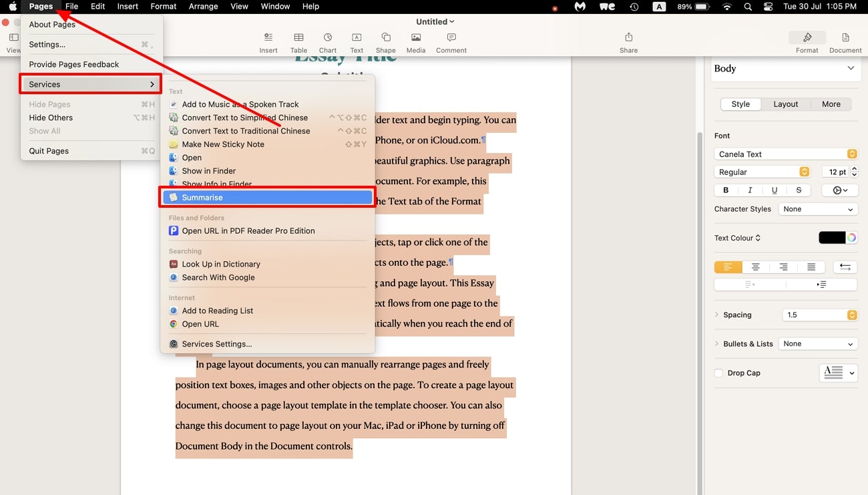
Task: Apply Strikethrough to selected text
Action: pyautogui.click(x=799, y=190)
